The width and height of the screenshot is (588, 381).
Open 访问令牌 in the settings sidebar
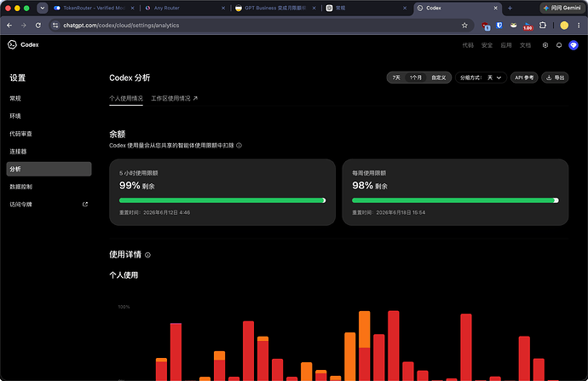tap(49, 205)
